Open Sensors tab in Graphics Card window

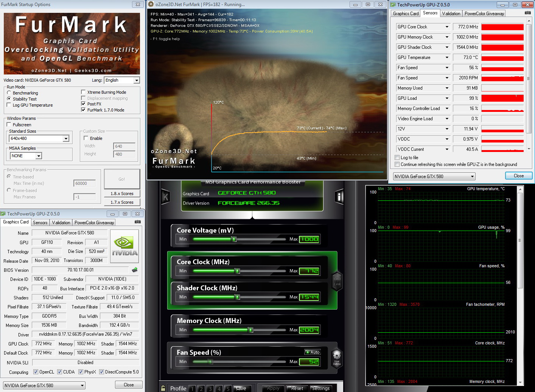click(x=40, y=223)
